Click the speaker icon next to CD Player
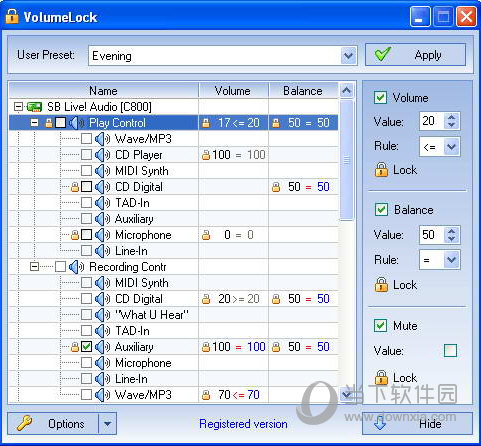This screenshot has height=446, width=481. [x=102, y=155]
